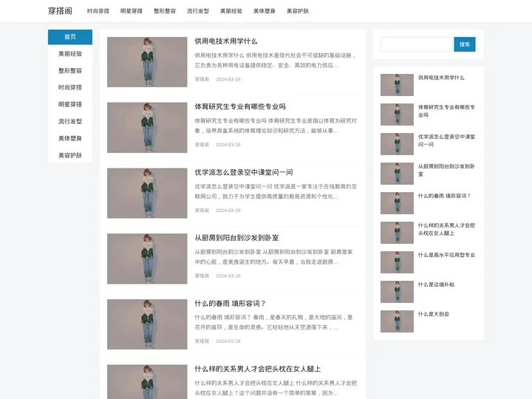Open right sidebar link 什么的春雨 填形容词？

coord(444,196)
